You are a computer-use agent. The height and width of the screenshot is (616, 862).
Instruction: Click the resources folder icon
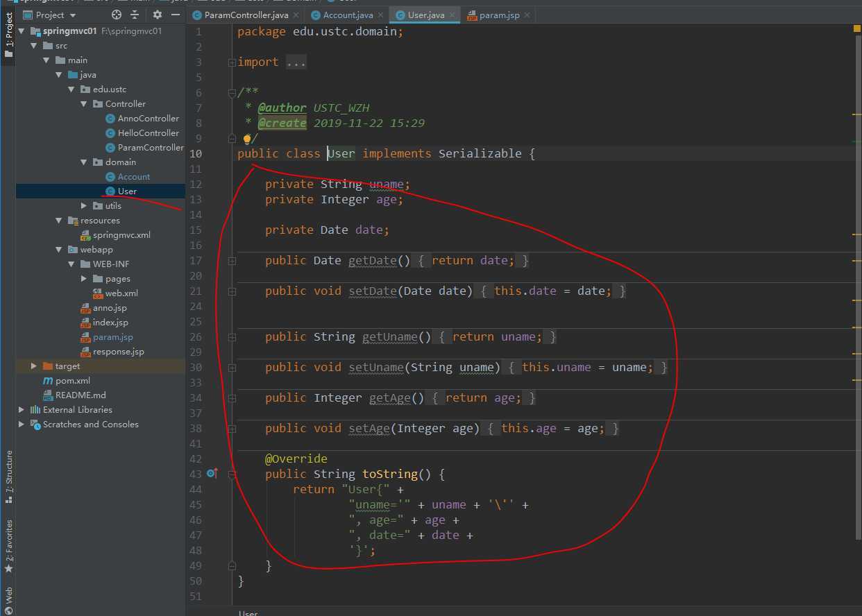coord(73,221)
